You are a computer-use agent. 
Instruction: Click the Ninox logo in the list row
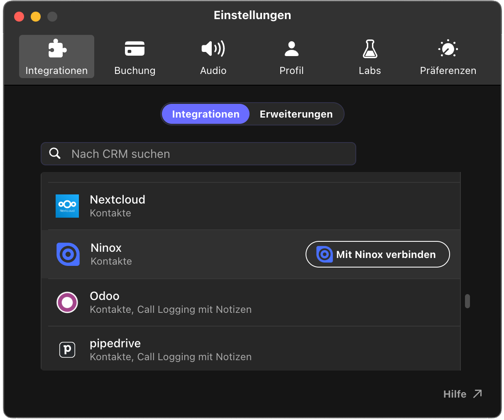tap(68, 254)
